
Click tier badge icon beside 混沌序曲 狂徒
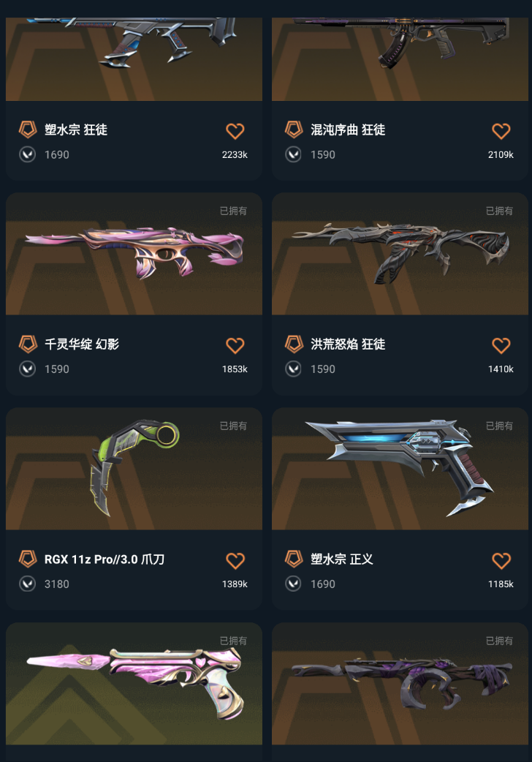coord(294,129)
